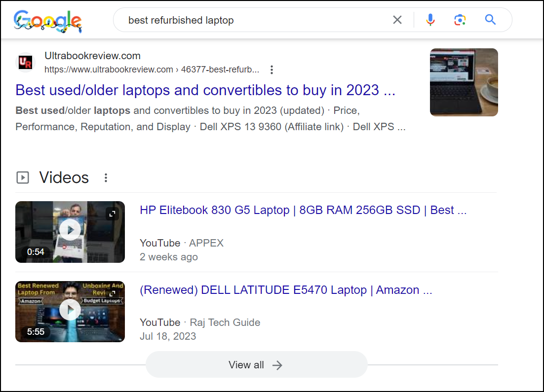
Task: Click the magnifying glass search button
Action: (x=490, y=20)
